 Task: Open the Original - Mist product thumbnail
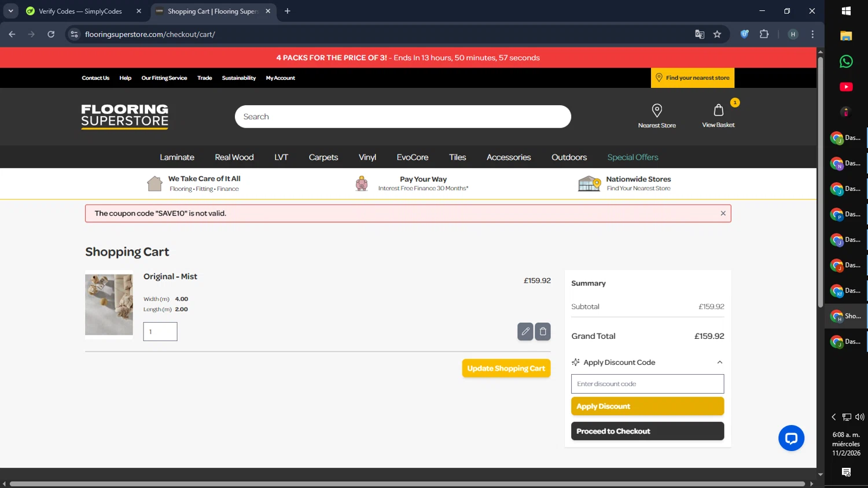coord(109,305)
